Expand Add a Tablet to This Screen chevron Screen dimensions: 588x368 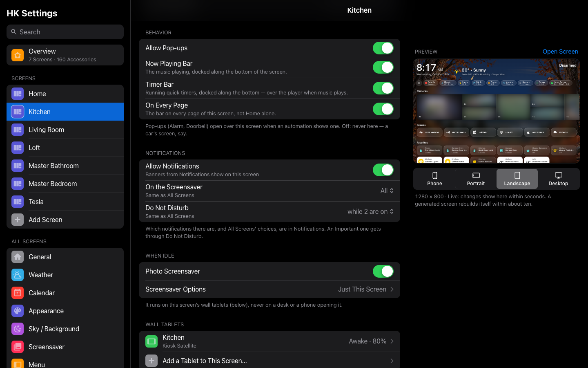tap(392, 361)
